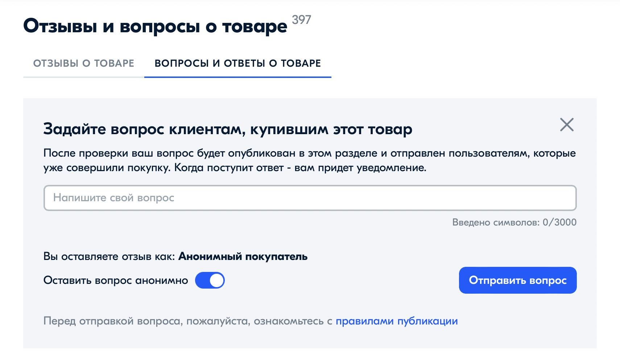Click the Анонимный покупатель name text
The width and height of the screenshot is (620, 364).
tap(243, 257)
